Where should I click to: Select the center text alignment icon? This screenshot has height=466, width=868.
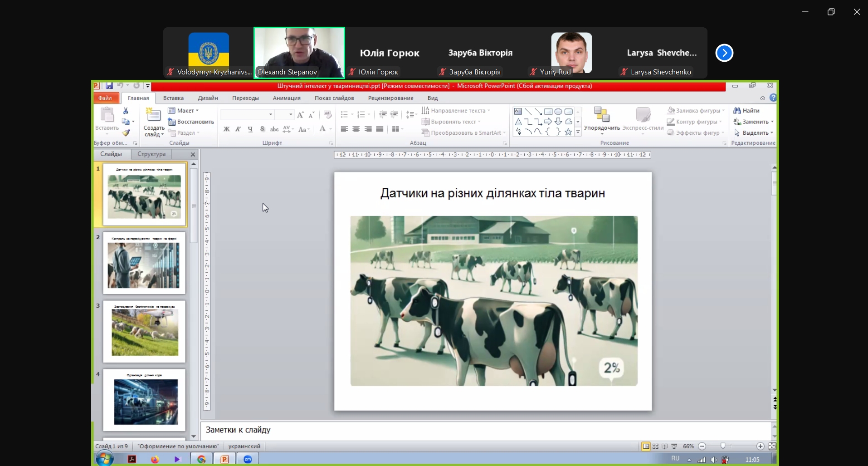point(356,129)
